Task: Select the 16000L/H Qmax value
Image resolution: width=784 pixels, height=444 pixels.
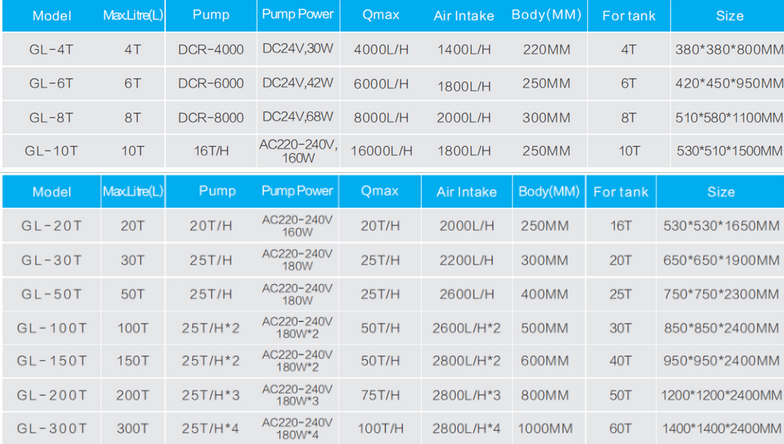Action: [381, 150]
